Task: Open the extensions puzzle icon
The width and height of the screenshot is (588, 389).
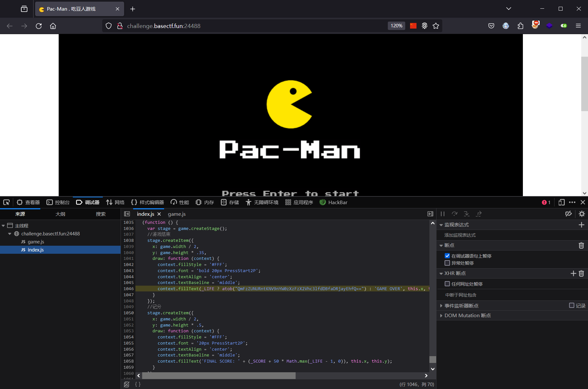Action: coord(520,26)
